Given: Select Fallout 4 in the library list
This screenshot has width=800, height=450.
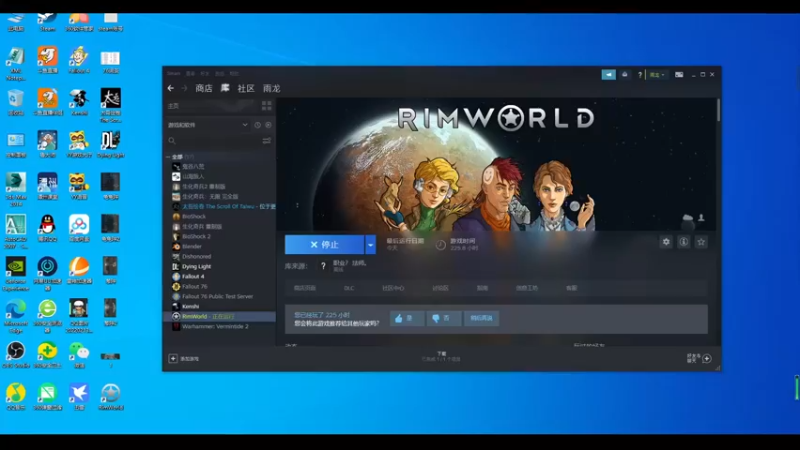Looking at the screenshot, I should click(193, 277).
